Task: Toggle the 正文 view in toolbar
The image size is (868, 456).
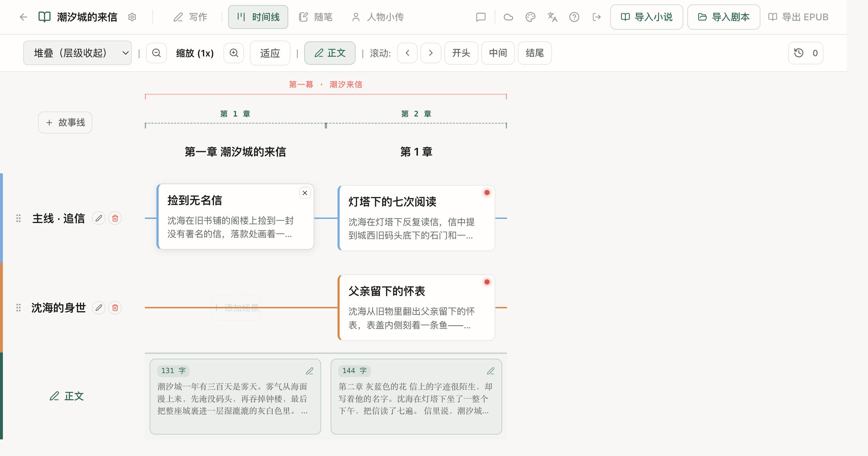Action: coord(330,53)
